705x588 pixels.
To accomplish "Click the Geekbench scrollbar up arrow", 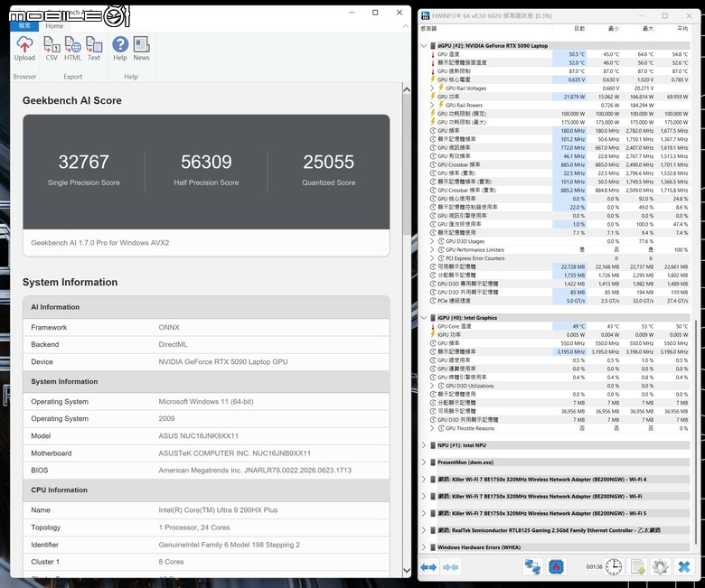I will pyautogui.click(x=407, y=89).
